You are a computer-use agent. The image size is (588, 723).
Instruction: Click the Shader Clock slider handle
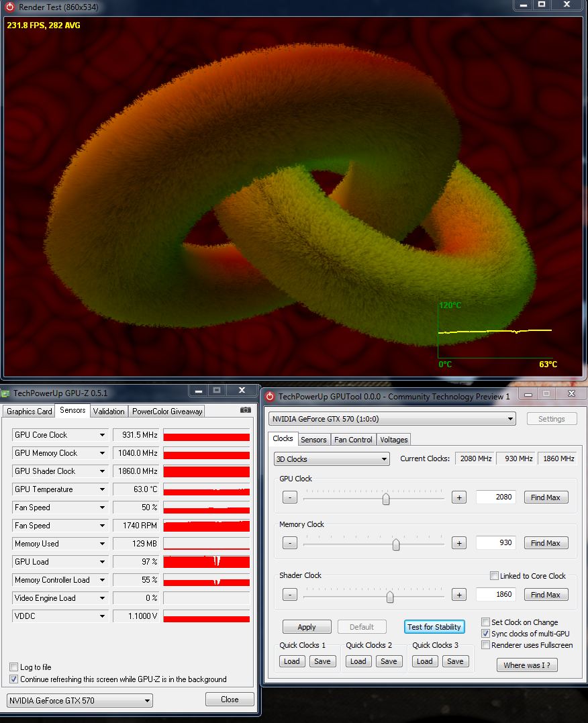390,597
